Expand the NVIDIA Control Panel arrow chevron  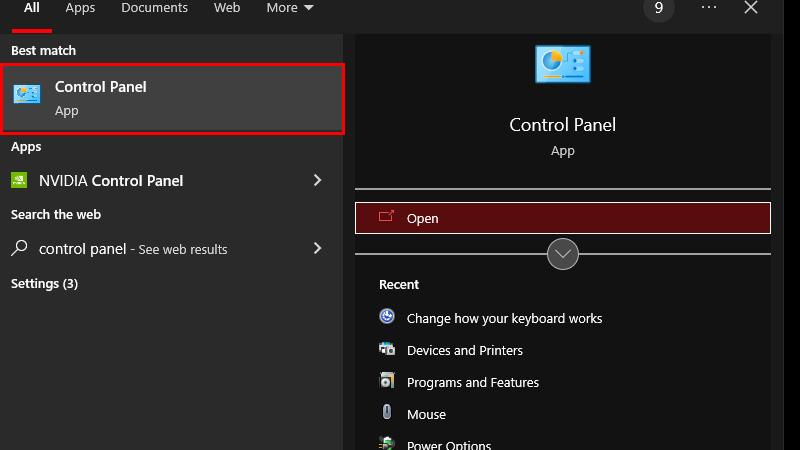tap(317, 180)
